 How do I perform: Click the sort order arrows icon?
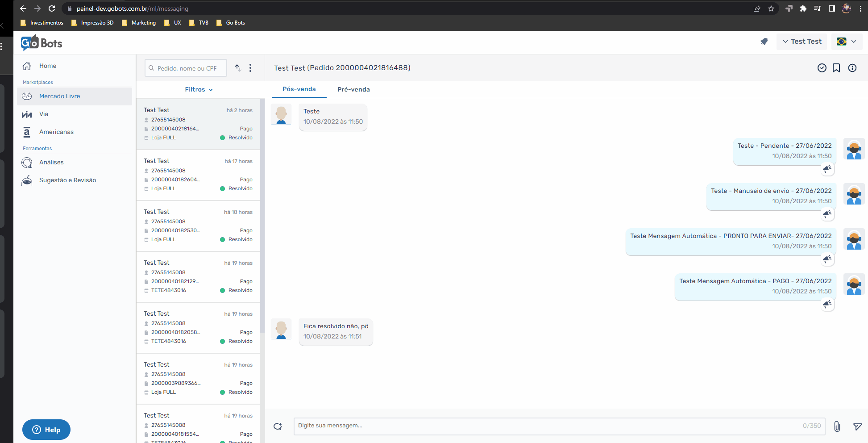point(238,68)
